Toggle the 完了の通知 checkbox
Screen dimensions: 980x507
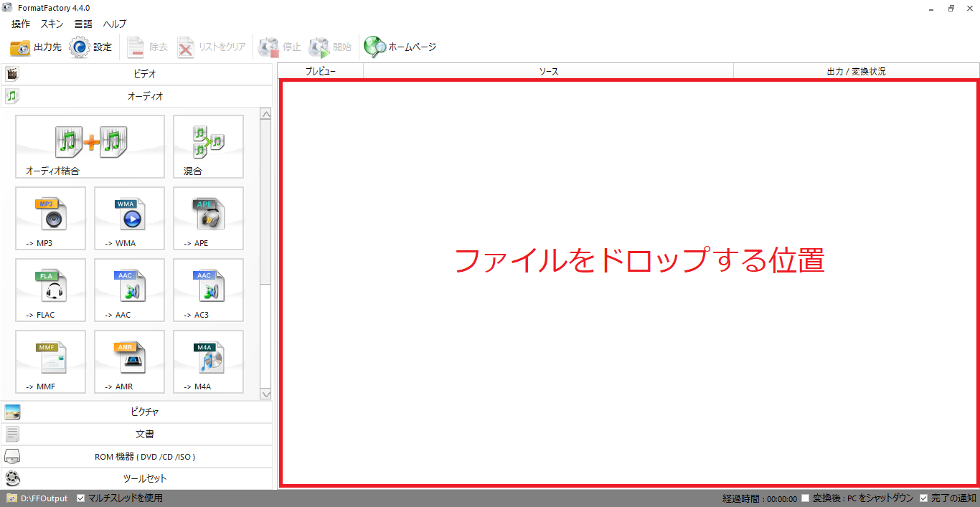pos(924,498)
